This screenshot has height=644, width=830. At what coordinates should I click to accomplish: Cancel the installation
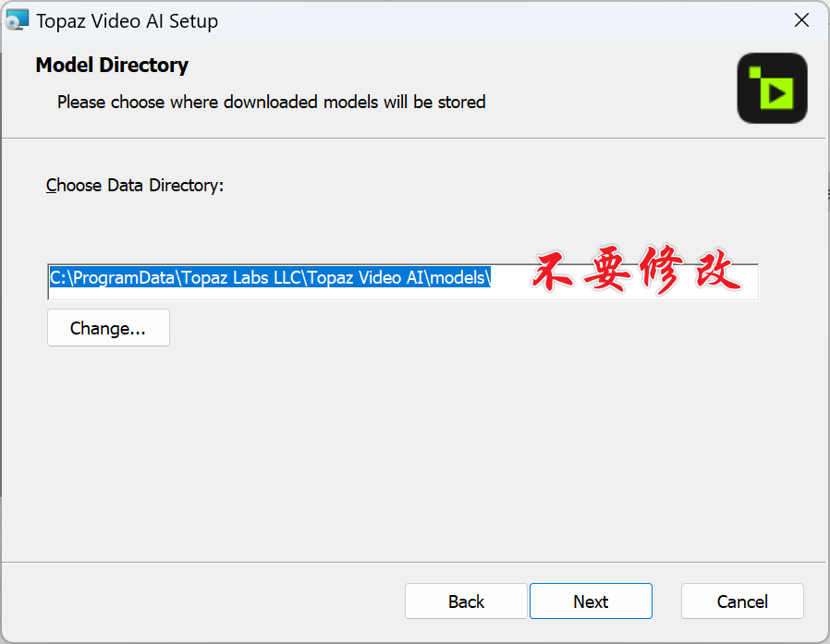pos(742,601)
